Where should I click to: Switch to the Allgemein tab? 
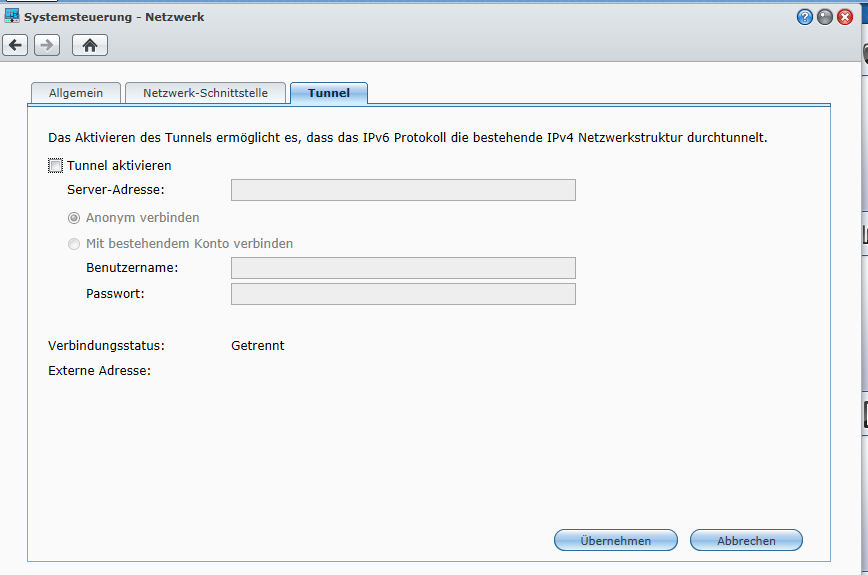(x=76, y=93)
